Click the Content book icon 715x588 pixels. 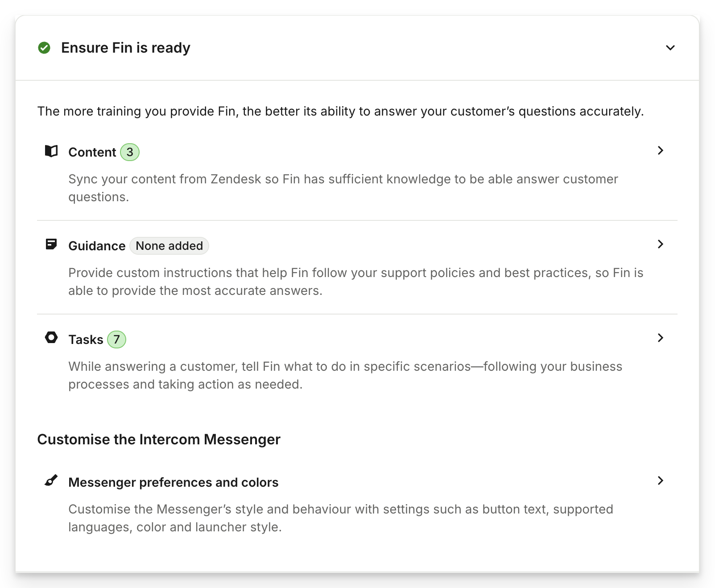coord(51,151)
